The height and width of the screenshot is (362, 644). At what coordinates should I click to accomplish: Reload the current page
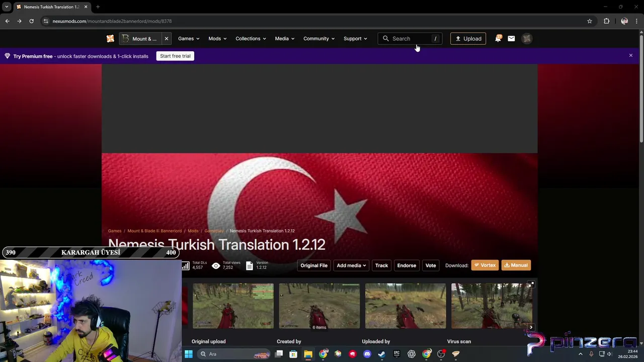point(31,21)
